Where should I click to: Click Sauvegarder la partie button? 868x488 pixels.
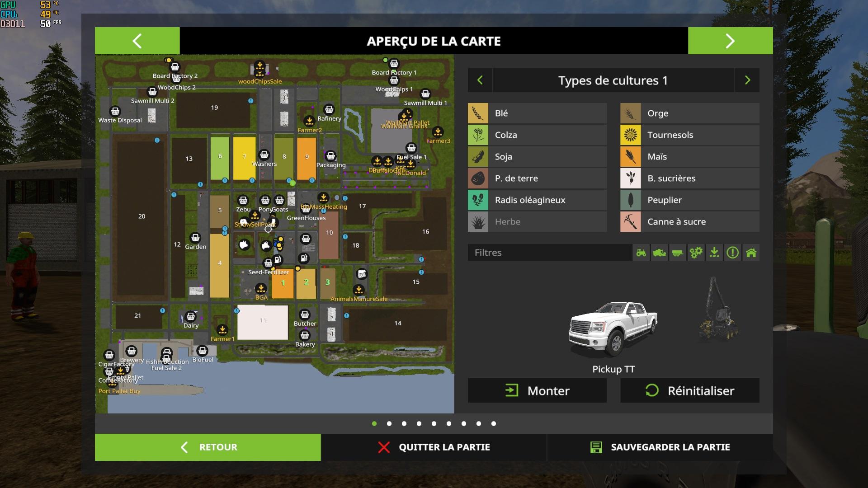(660, 447)
